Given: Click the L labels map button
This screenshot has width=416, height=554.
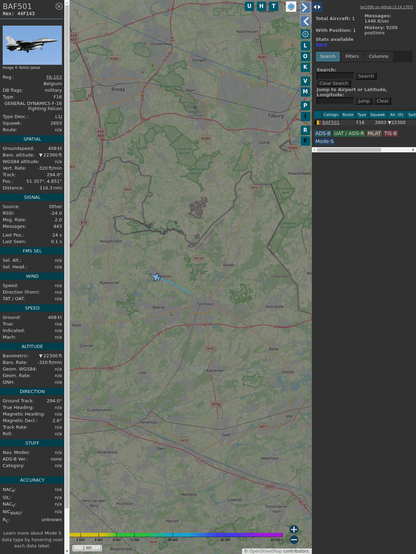Looking at the screenshot, I should [305, 46].
